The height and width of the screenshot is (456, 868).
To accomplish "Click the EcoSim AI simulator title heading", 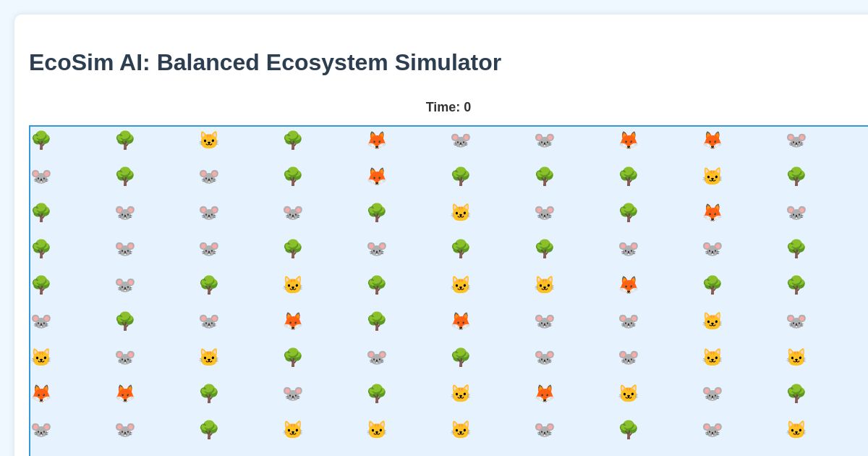I will (265, 63).
